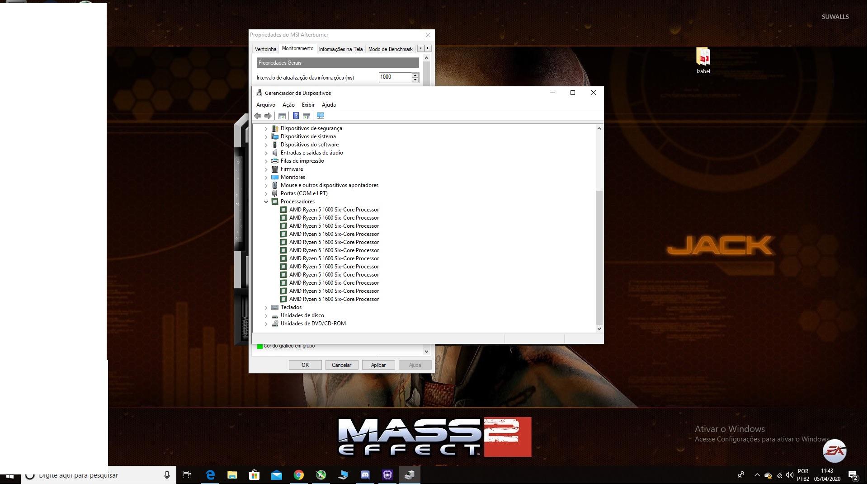Open File Explorer from the taskbar
Screen dimensions: 868x488
[232, 475]
